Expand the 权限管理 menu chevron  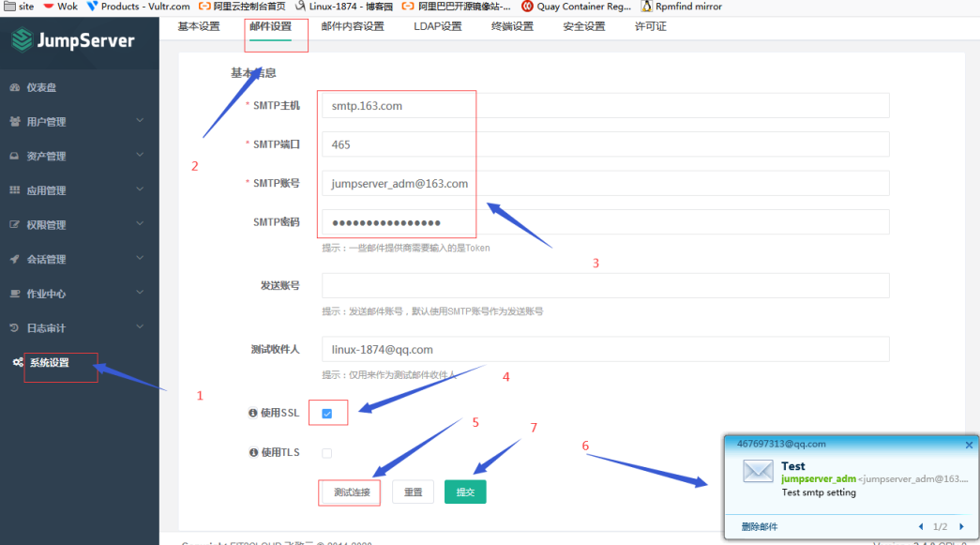click(140, 224)
